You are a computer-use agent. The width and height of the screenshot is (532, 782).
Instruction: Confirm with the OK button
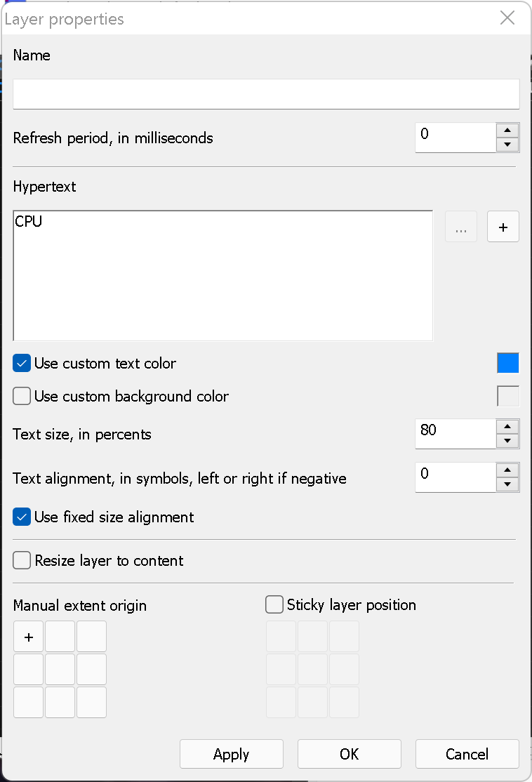coord(349,754)
